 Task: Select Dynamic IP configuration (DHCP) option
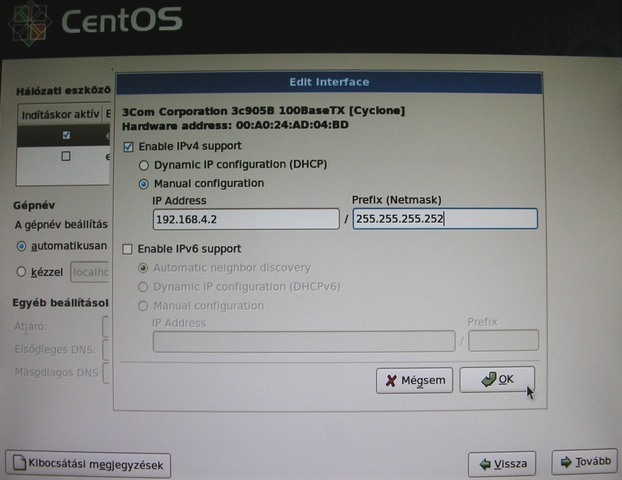(x=145, y=164)
